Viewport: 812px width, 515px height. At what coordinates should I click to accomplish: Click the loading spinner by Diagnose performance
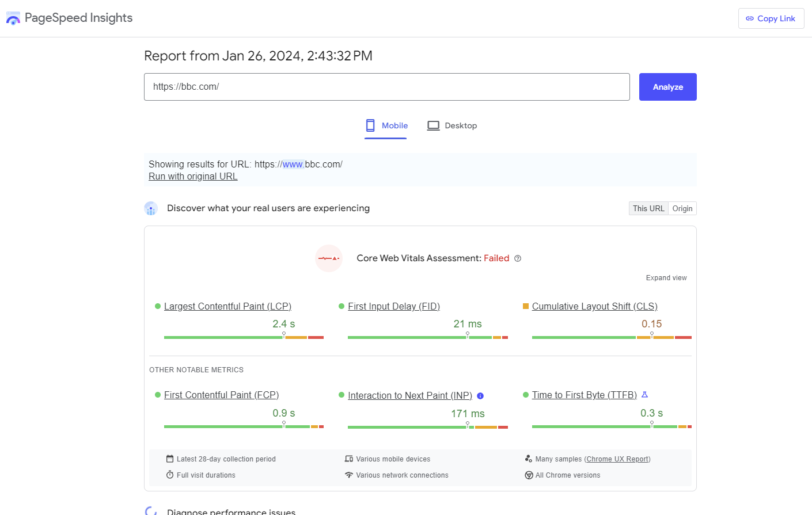pyautogui.click(x=151, y=511)
